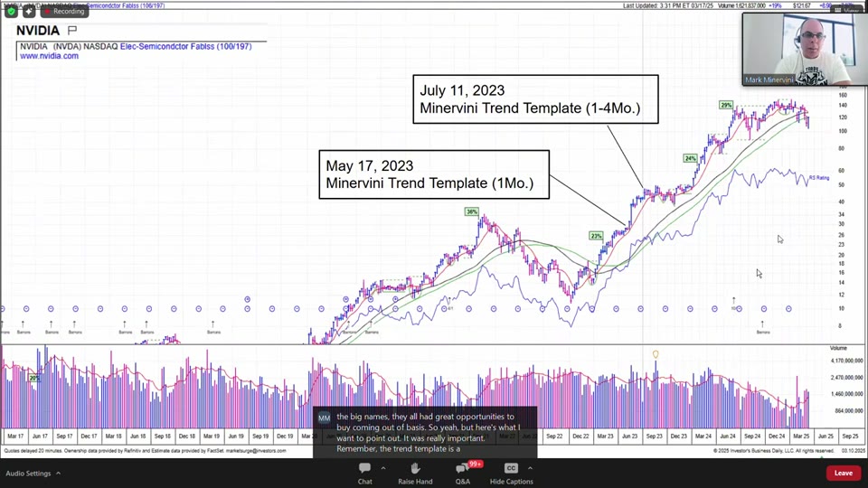868x488 pixels.
Task: Click the Sep 23 date on timeline
Action: point(655,436)
